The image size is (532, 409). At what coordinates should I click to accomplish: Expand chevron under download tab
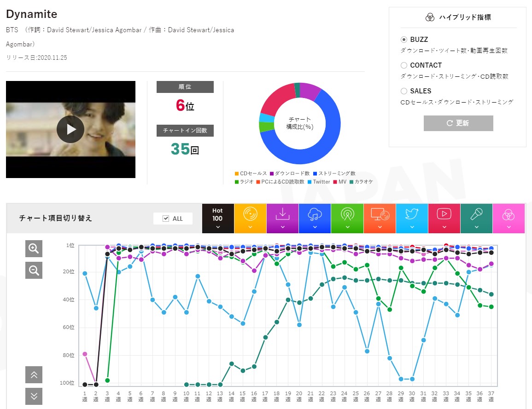[283, 227]
